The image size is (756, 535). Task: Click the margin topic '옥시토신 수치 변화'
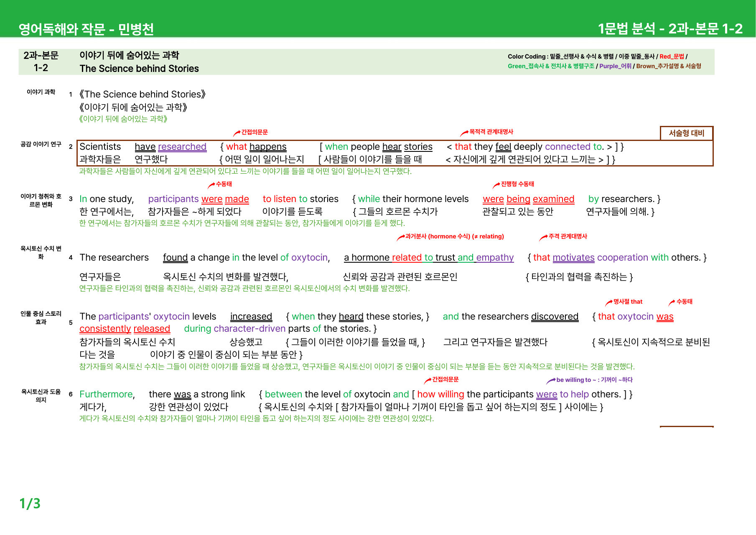[x=41, y=253]
